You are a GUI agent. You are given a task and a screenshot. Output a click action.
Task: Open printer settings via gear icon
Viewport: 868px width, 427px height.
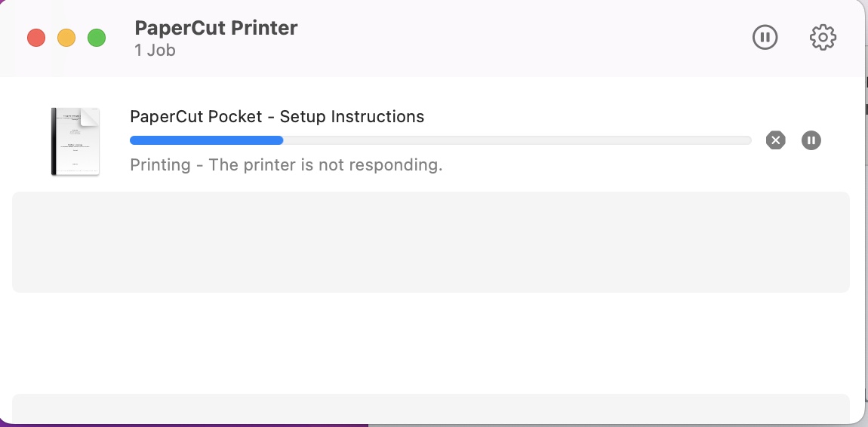tap(823, 38)
